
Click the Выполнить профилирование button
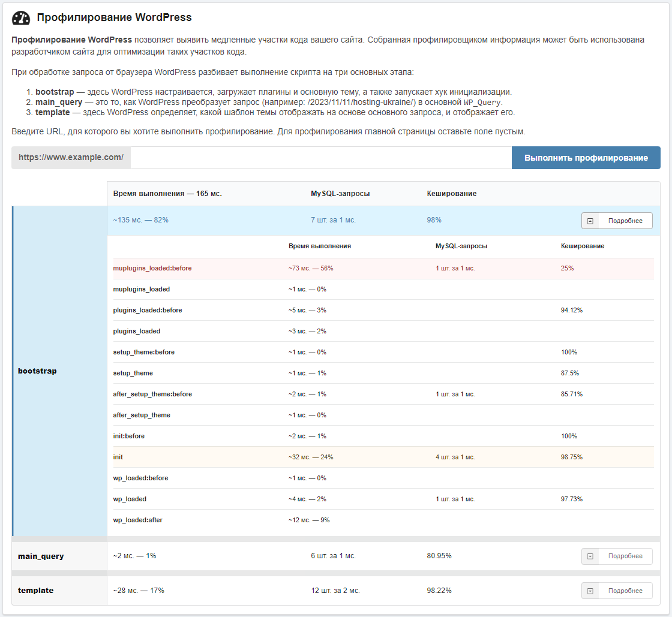tap(586, 158)
